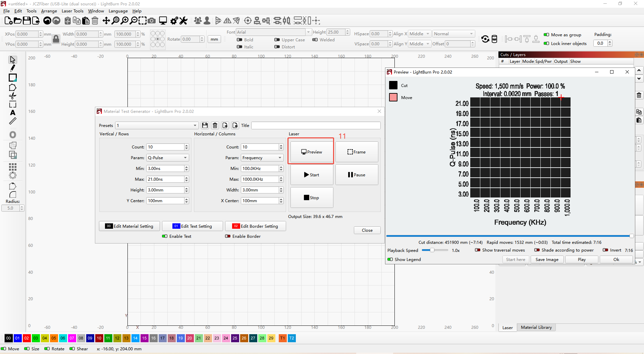The image size is (644, 354).
Task: Toggle the Bold font switch
Action: (239, 40)
